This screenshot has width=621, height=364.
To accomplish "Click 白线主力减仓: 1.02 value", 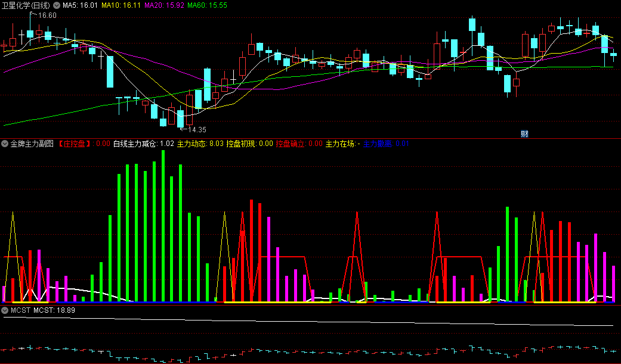I will [144, 144].
